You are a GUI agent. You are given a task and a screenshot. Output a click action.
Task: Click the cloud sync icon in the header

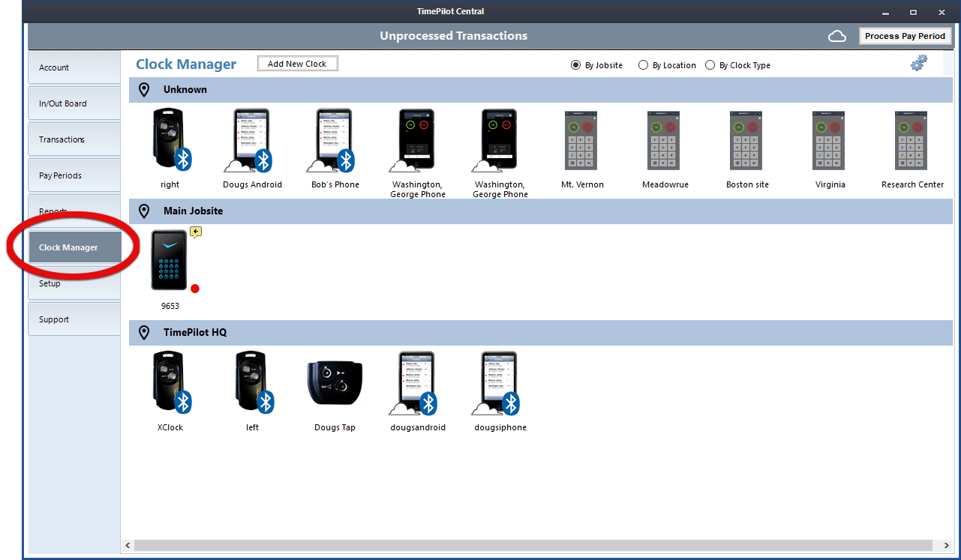pyautogui.click(x=837, y=35)
